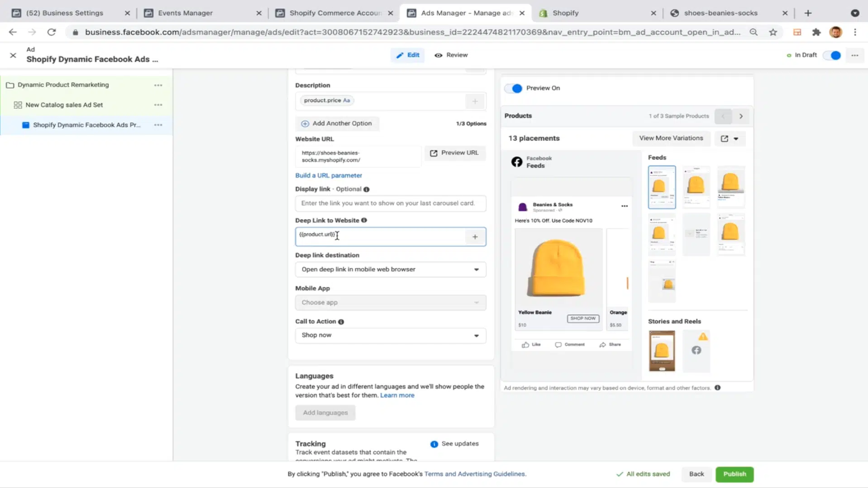Turn off the Preview On toggle
This screenshot has height=488, width=868.
pos(513,88)
